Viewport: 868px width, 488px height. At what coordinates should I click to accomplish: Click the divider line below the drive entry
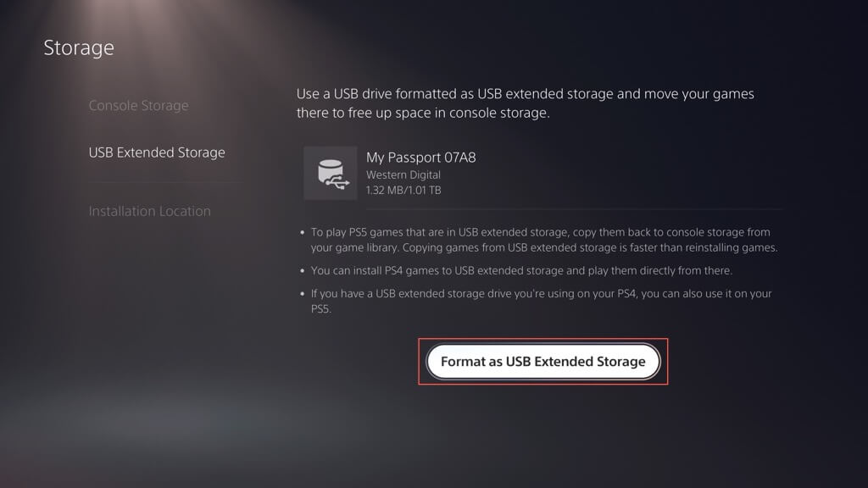pos(542,209)
